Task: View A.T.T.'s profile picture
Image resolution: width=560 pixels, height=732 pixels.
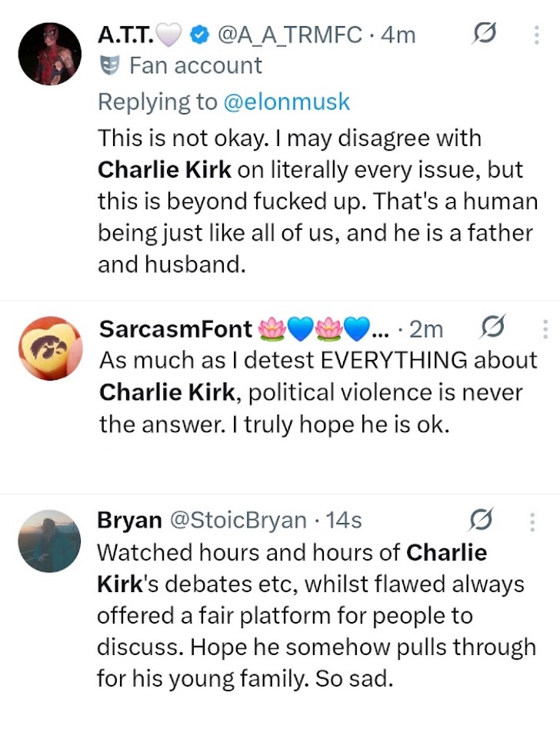Action: tap(50, 53)
